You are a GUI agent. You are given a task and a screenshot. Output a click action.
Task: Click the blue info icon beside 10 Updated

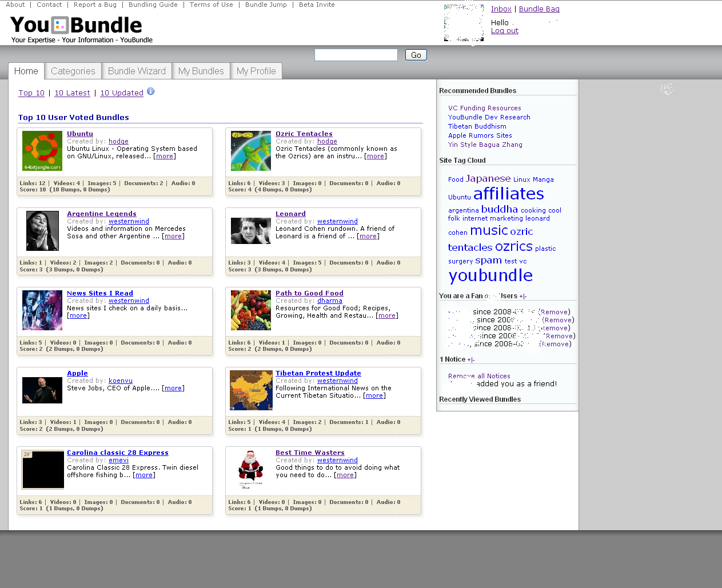151,91
